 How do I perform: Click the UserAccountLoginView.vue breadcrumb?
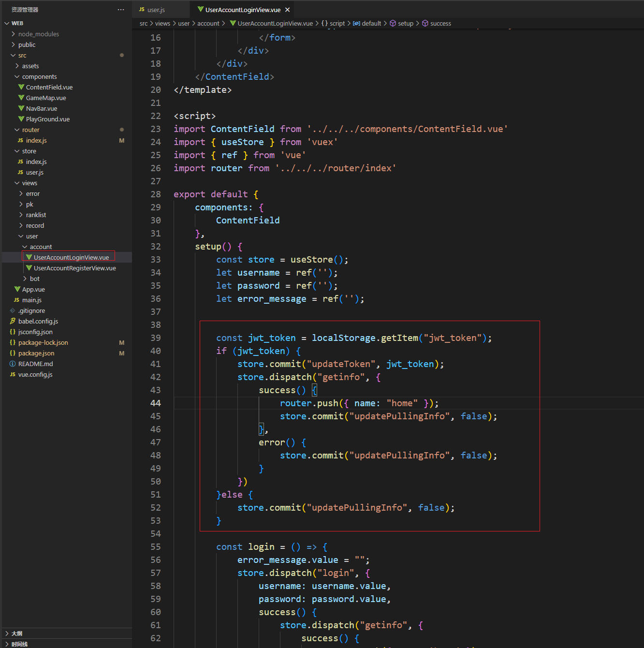271,23
